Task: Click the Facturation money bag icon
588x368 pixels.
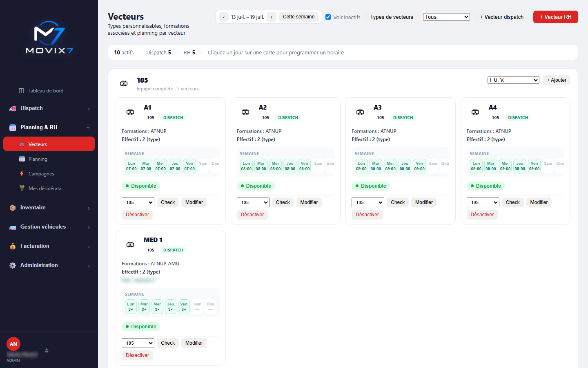Action: coord(13,246)
